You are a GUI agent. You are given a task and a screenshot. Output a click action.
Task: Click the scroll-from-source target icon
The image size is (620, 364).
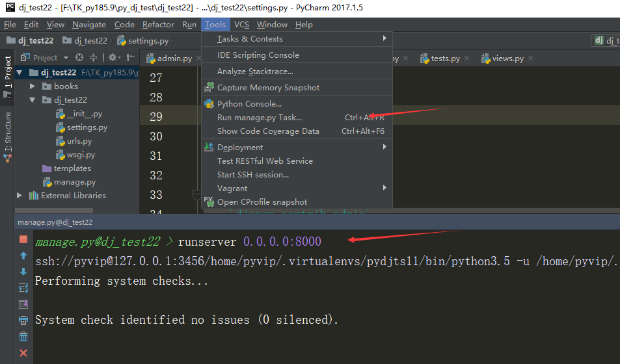(x=79, y=57)
